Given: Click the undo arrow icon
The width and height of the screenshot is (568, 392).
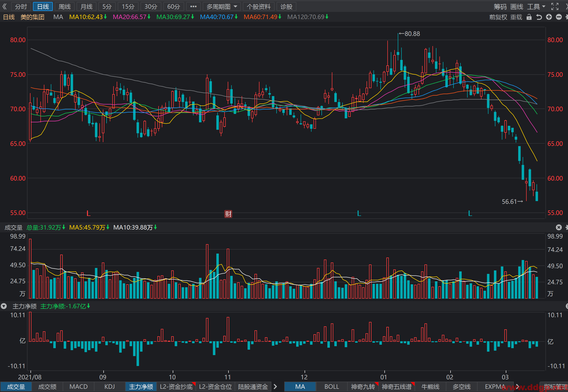Looking at the screenshot, I should pyautogui.click(x=539, y=17).
